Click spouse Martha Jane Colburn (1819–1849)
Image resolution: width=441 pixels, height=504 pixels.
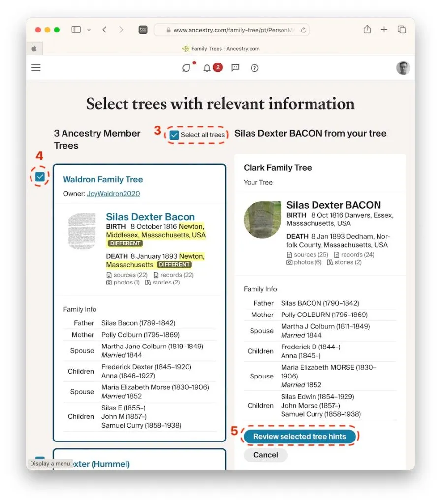coord(153,346)
